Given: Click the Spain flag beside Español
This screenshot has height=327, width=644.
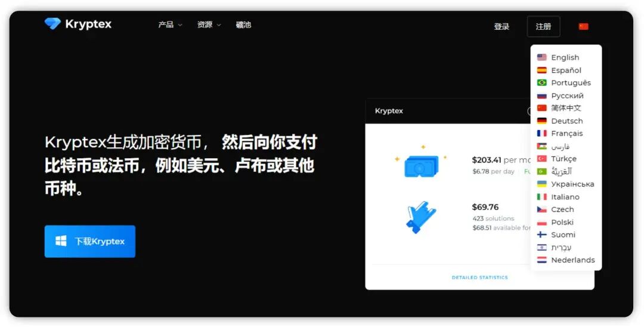Looking at the screenshot, I should [541, 70].
